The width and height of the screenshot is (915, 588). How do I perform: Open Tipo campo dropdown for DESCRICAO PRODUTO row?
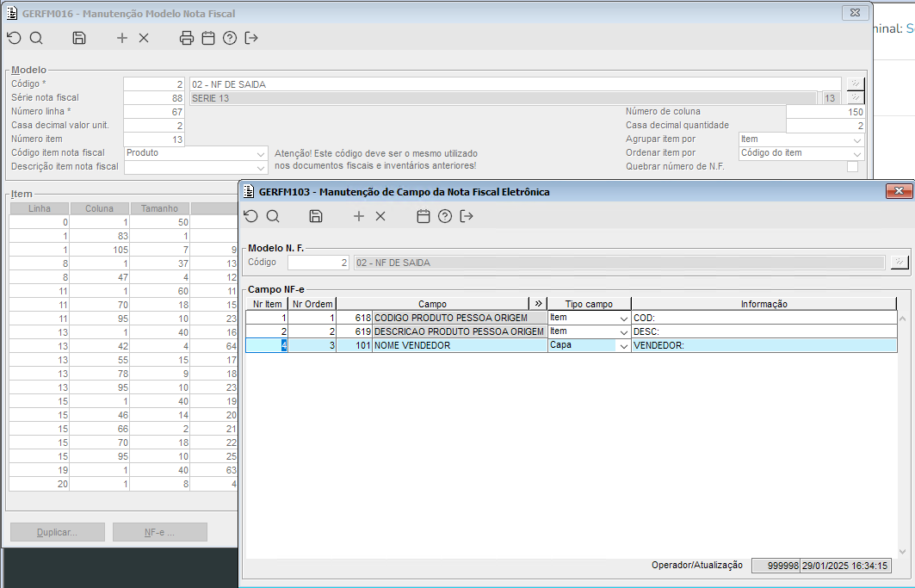pos(623,331)
